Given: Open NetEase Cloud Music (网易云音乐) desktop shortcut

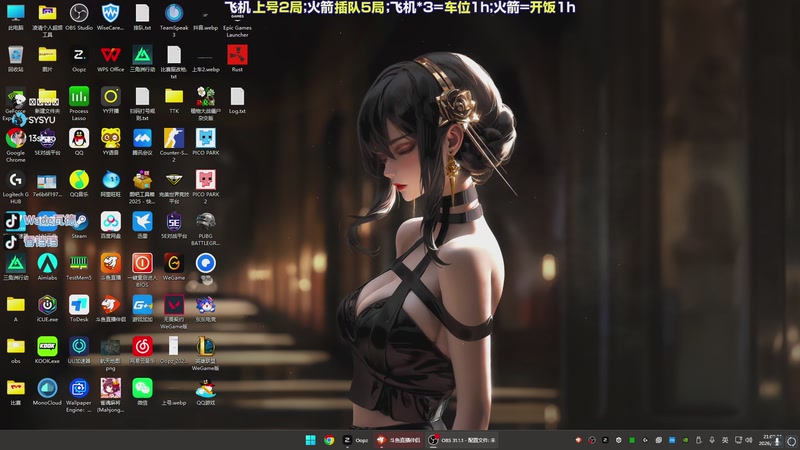Looking at the screenshot, I should pos(142,349).
